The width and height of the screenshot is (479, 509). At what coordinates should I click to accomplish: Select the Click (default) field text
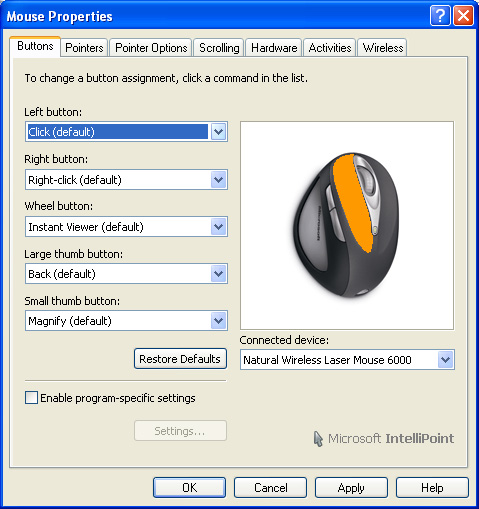(x=62, y=132)
